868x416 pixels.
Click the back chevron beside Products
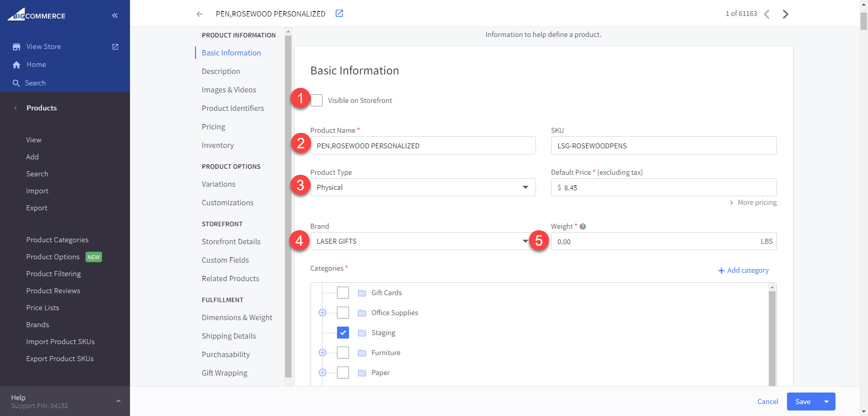click(15, 108)
